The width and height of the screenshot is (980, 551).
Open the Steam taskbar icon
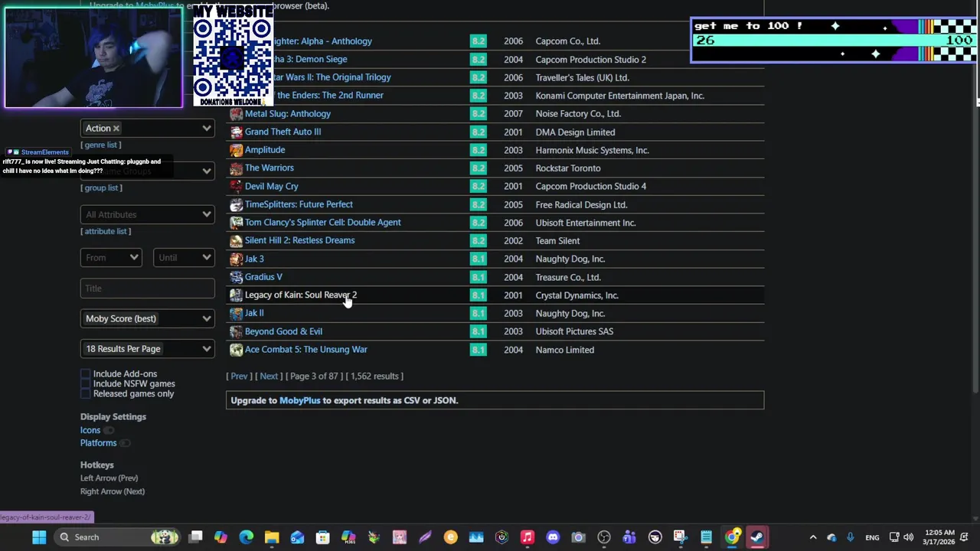(757, 537)
